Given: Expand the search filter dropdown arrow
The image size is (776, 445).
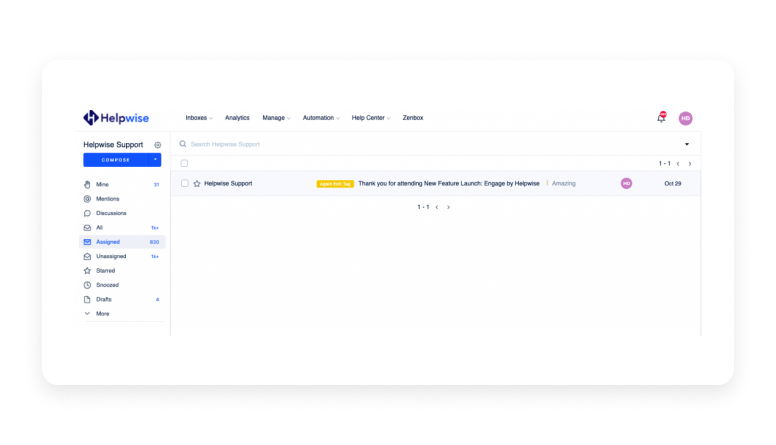Looking at the screenshot, I should click(686, 144).
